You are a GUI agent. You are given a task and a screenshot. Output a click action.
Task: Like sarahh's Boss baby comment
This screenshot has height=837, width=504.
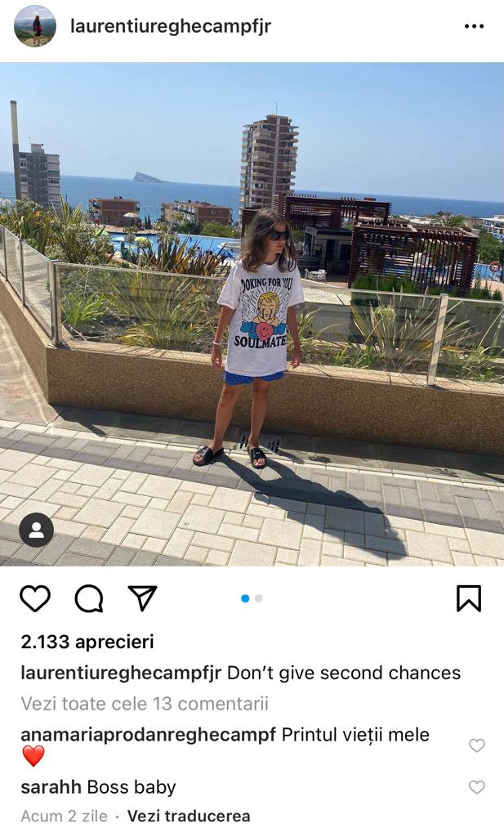(x=477, y=787)
